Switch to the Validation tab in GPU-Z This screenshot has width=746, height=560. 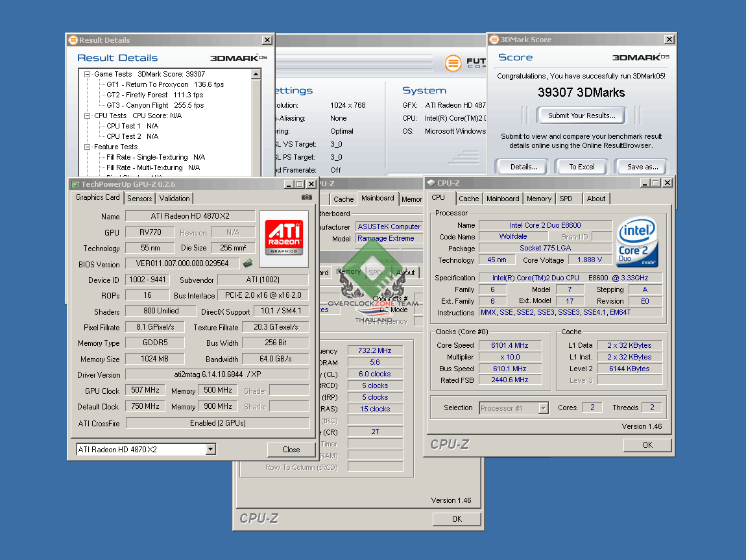(x=174, y=199)
